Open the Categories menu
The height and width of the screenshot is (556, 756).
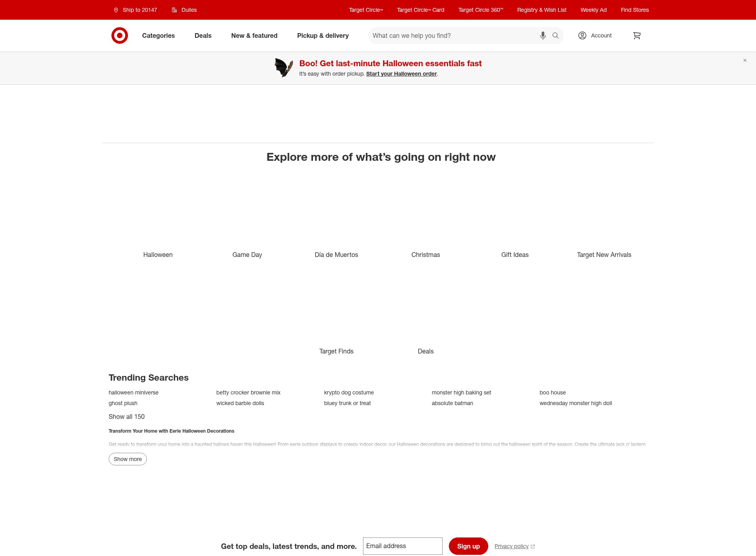(x=158, y=35)
